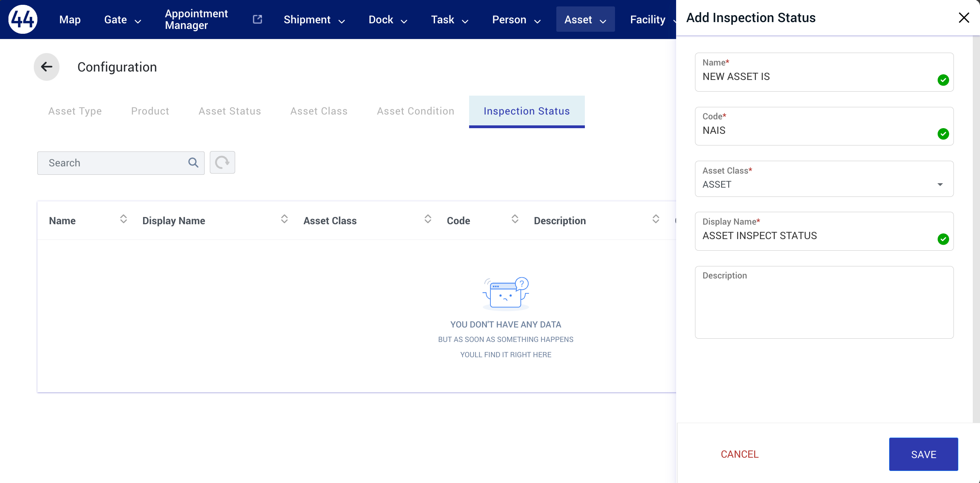980x483 pixels.
Task: Click the Add Inspection Status heading
Action: tap(751, 18)
